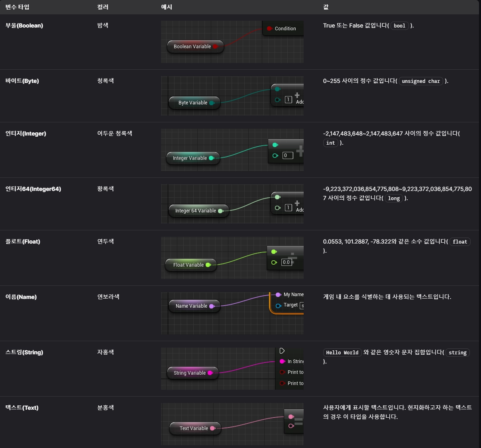
Task: Click the red Condition input pin
Action: click(269, 29)
